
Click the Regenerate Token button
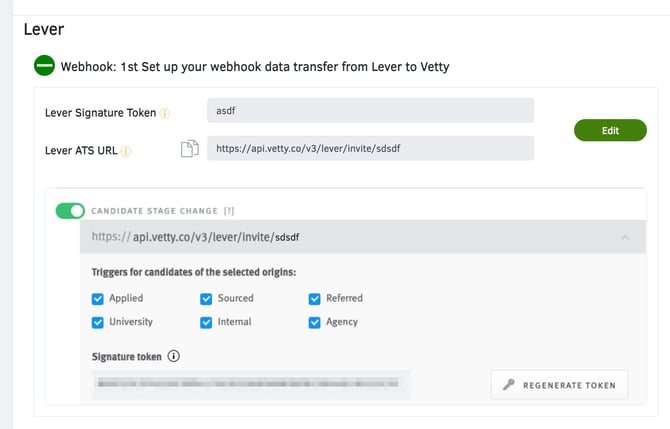pyautogui.click(x=560, y=385)
